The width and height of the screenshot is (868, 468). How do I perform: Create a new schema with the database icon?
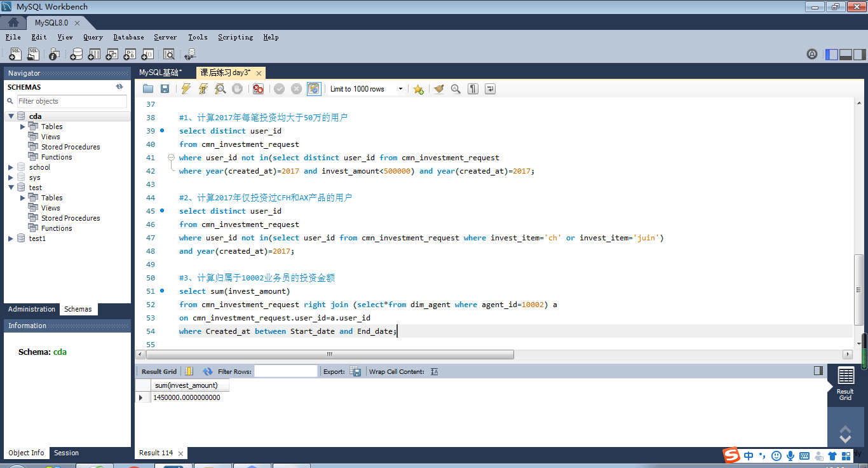pyautogui.click(x=77, y=55)
